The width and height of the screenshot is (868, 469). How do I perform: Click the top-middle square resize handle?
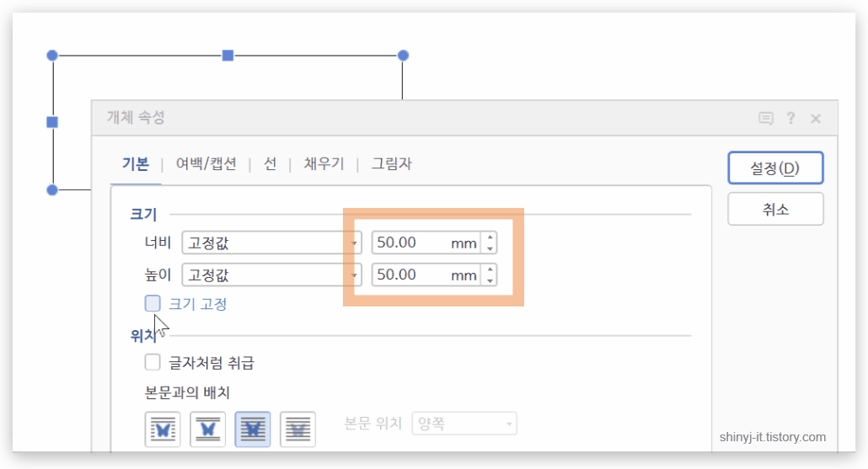228,56
